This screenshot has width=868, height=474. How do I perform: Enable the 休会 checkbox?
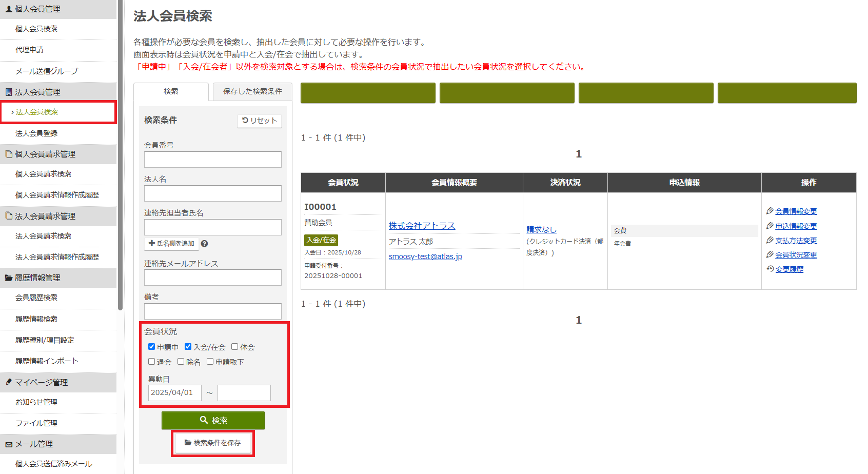tap(234, 346)
